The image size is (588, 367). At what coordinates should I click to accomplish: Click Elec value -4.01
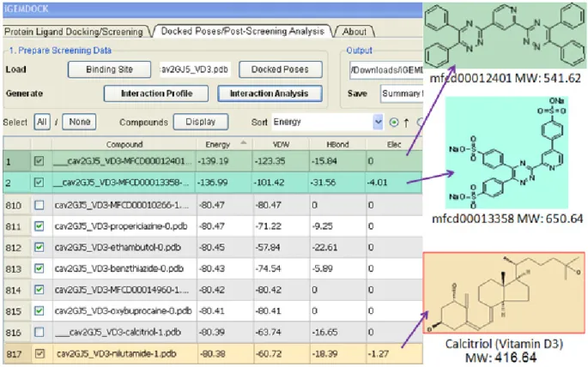pyautogui.click(x=377, y=183)
